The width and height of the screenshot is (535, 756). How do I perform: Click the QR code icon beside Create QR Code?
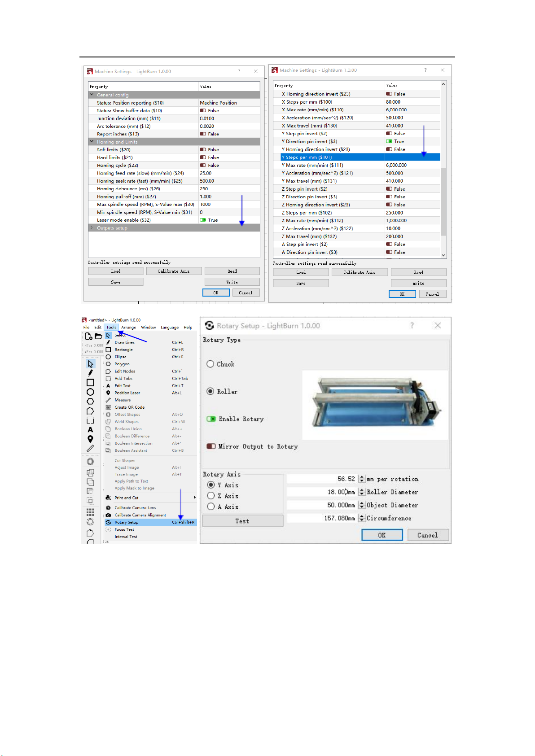coord(108,407)
